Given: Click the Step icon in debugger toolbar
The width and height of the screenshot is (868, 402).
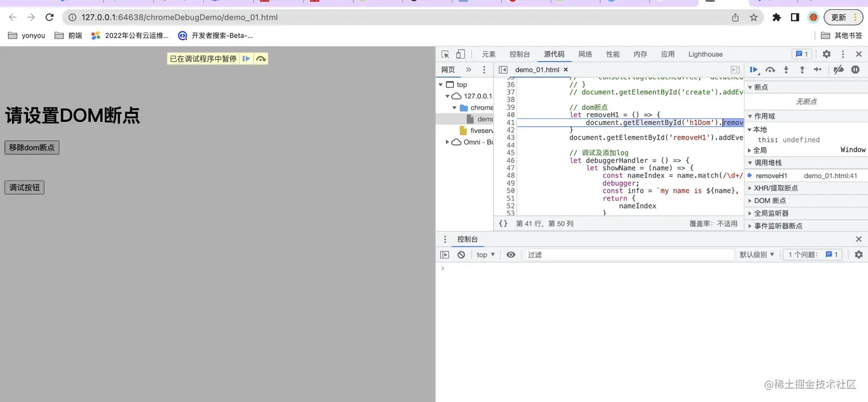Looking at the screenshot, I should pos(818,69).
